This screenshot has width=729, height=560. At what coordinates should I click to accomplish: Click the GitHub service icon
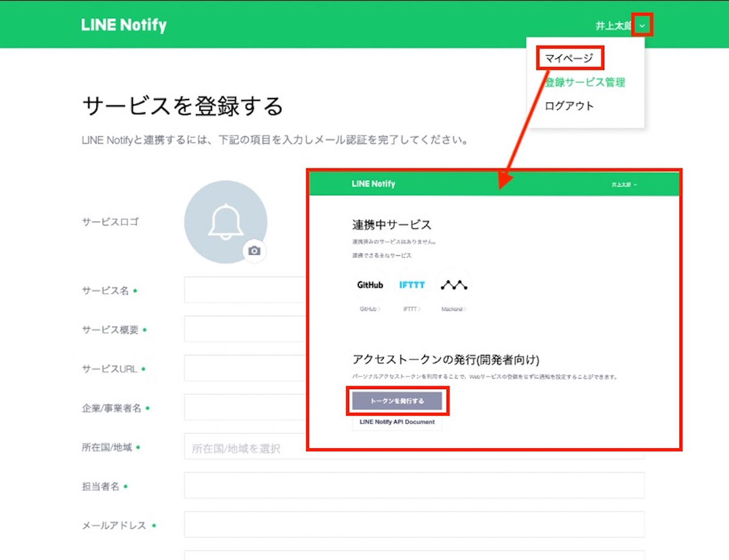pyautogui.click(x=370, y=285)
